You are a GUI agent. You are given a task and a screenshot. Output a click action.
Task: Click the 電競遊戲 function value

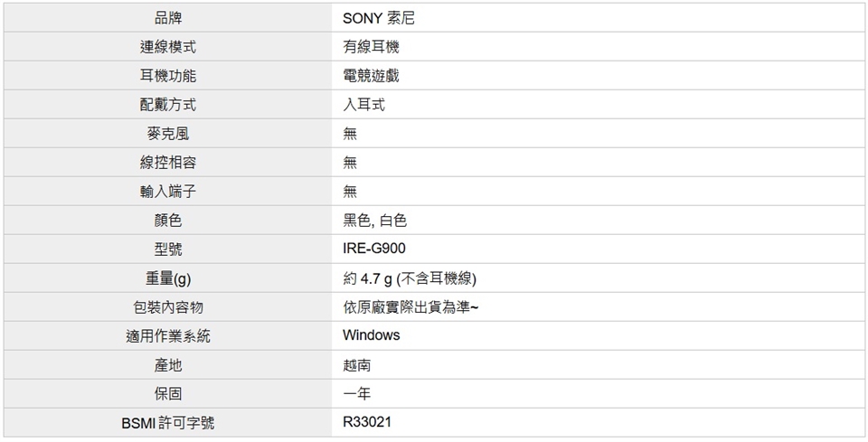pos(371,76)
